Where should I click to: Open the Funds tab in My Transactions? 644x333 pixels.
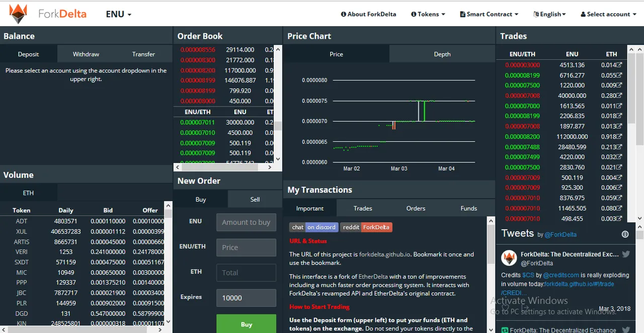[x=469, y=208]
